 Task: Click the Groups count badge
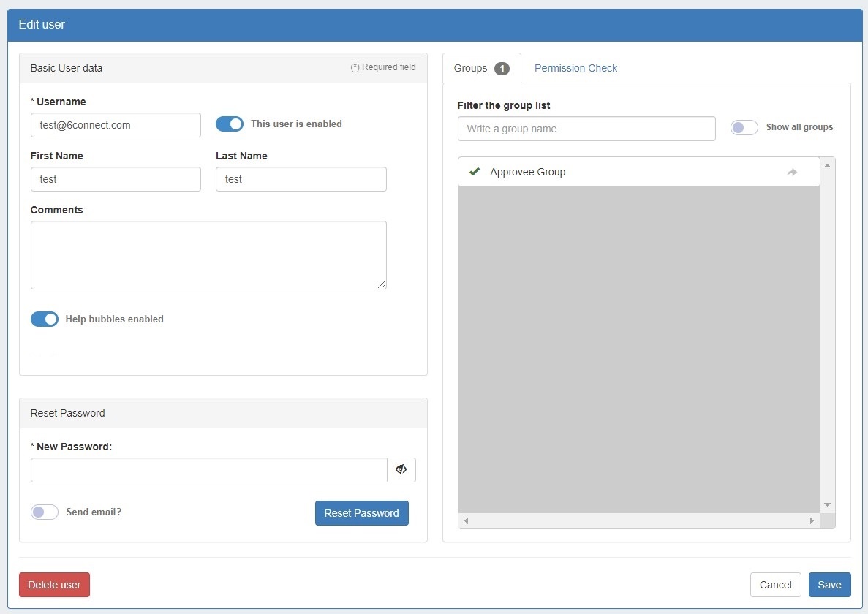[x=502, y=69]
